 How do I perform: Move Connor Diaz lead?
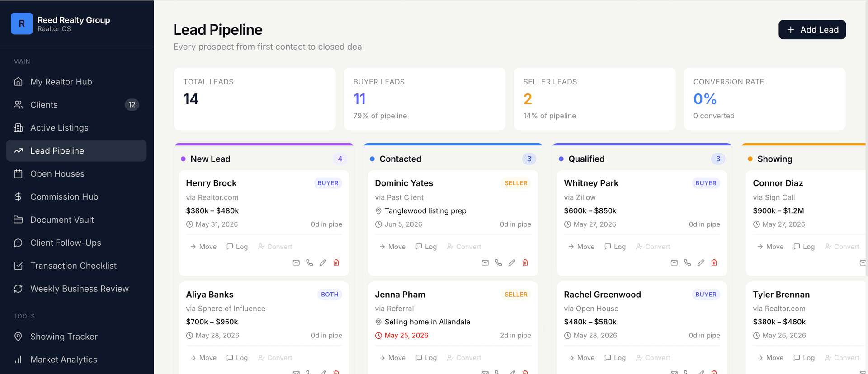click(x=770, y=247)
